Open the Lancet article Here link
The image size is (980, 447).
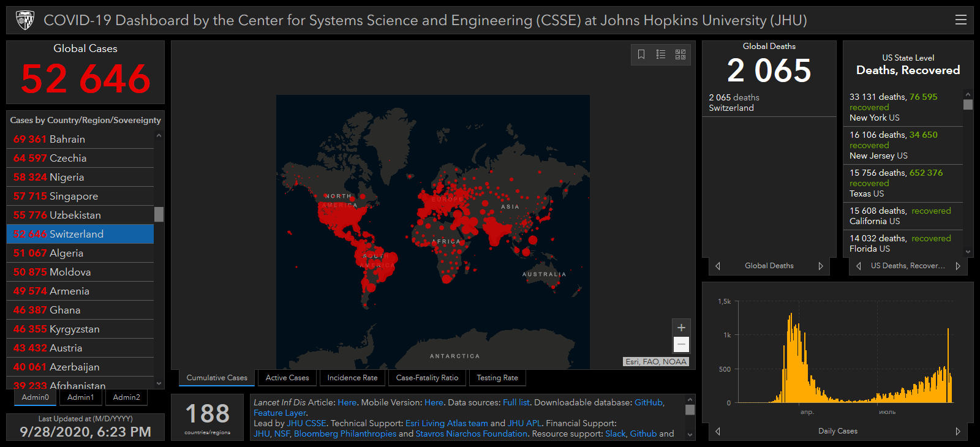[x=347, y=402]
